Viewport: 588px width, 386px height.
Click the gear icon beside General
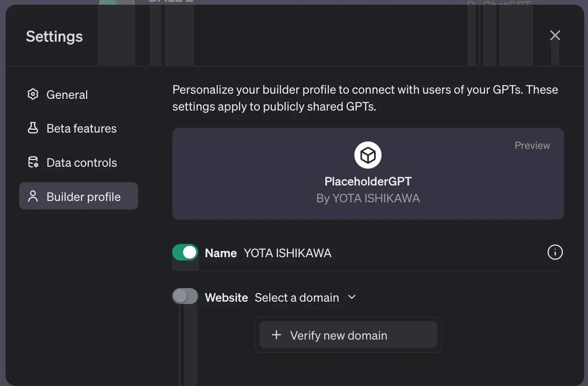pos(33,95)
